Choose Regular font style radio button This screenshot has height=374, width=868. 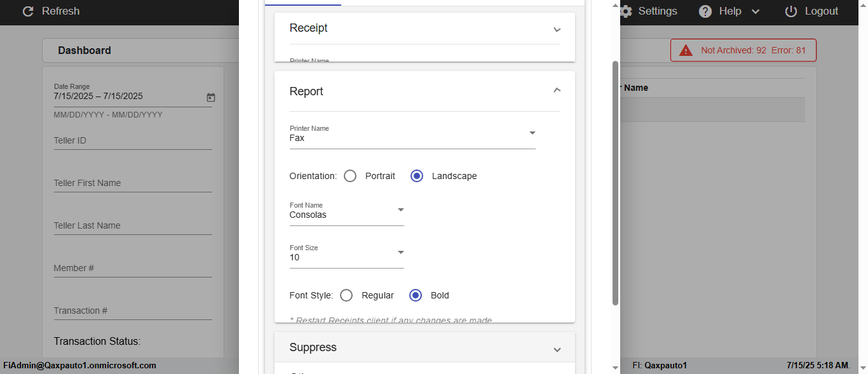(346, 295)
